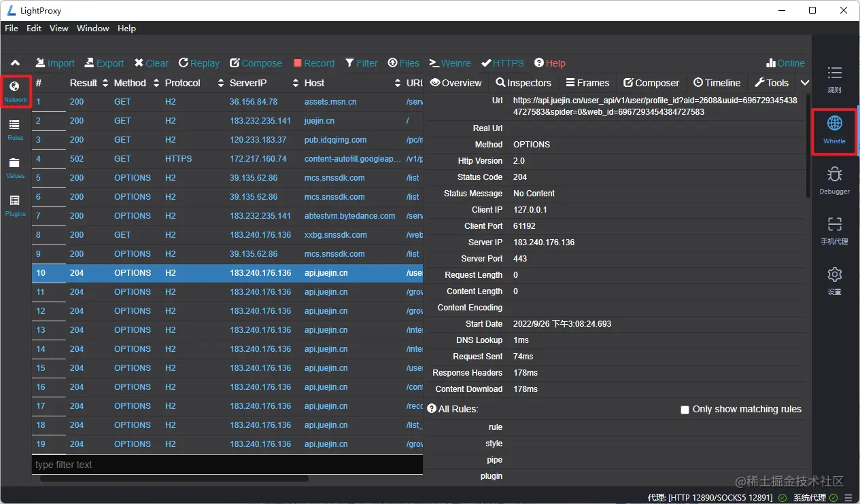Open the Files toolbar item
Screen dimensions: 860x504
(404, 63)
